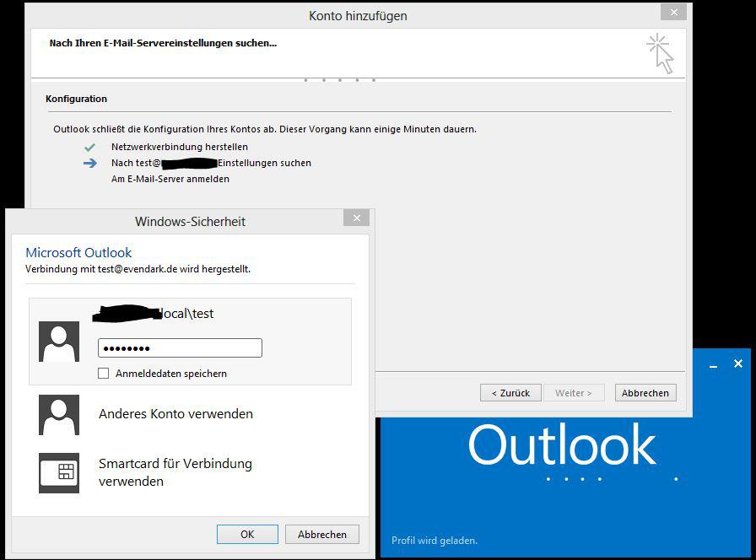Click the avatar icon for Anderes Konto verwenden
The height and width of the screenshot is (560, 756).
(x=59, y=414)
